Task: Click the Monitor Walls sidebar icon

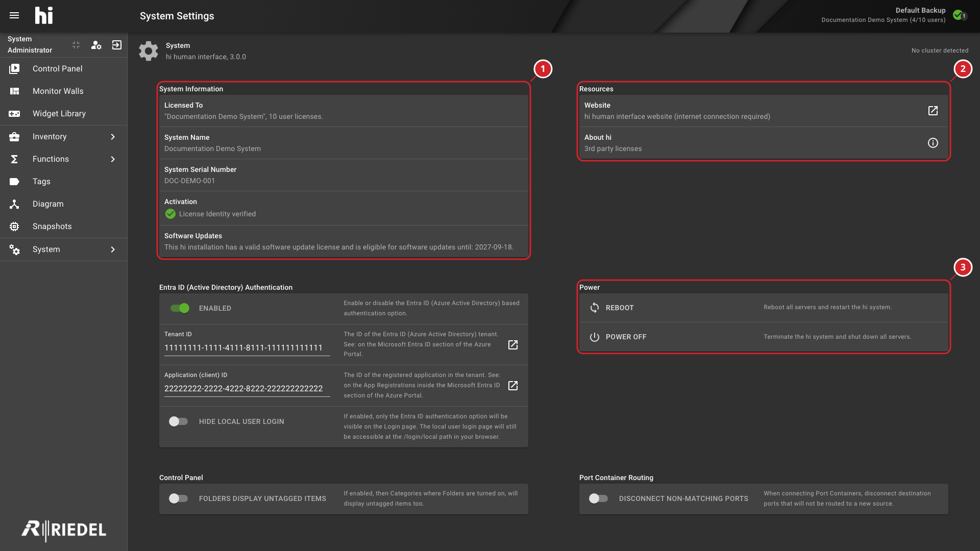Action: click(x=14, y=91)
